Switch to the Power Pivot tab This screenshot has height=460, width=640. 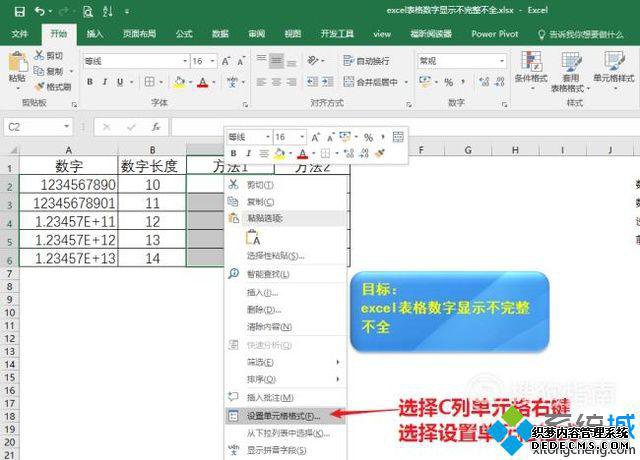[x=495, y=34]
